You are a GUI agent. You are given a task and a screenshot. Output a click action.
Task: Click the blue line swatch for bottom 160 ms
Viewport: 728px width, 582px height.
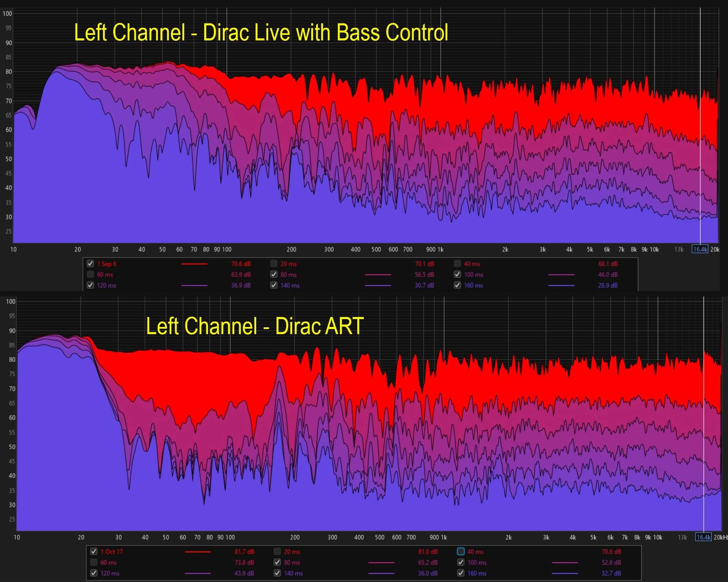(564, 573)
